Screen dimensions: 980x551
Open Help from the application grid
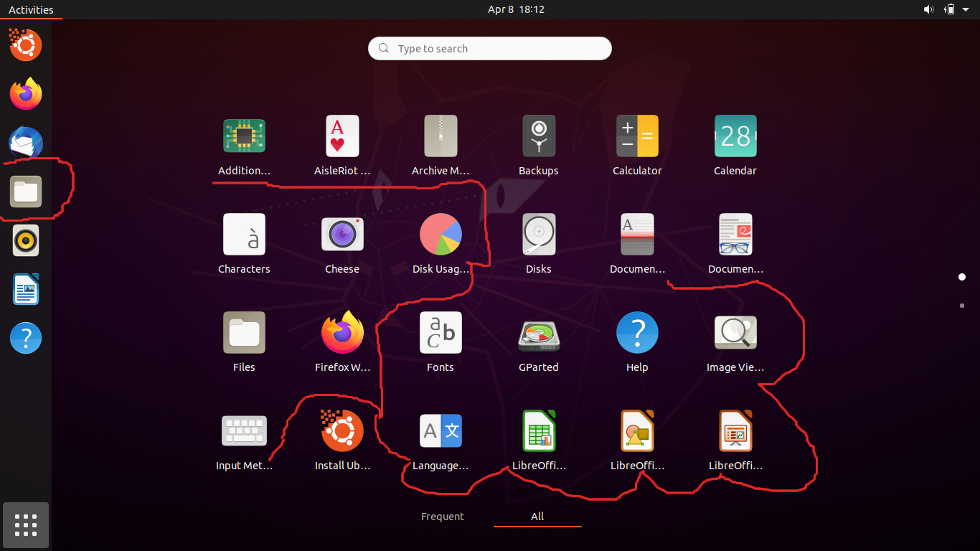click(x=637, y=333)
